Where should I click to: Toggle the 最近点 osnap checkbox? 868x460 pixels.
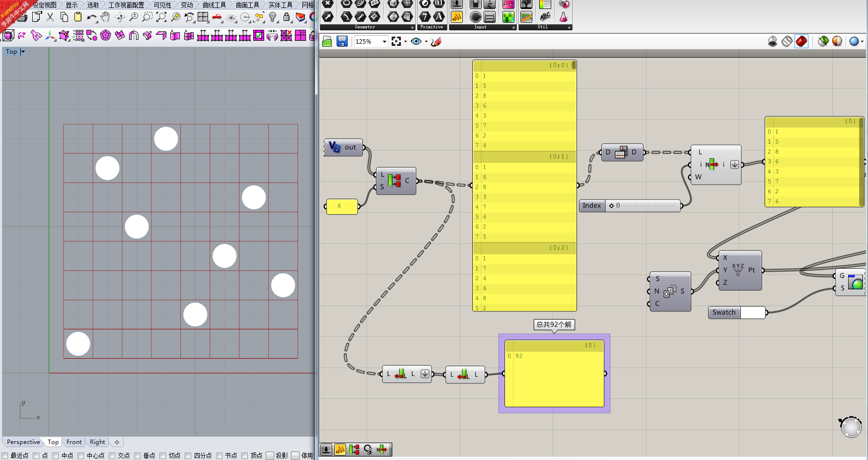click(x=5, y=456)
